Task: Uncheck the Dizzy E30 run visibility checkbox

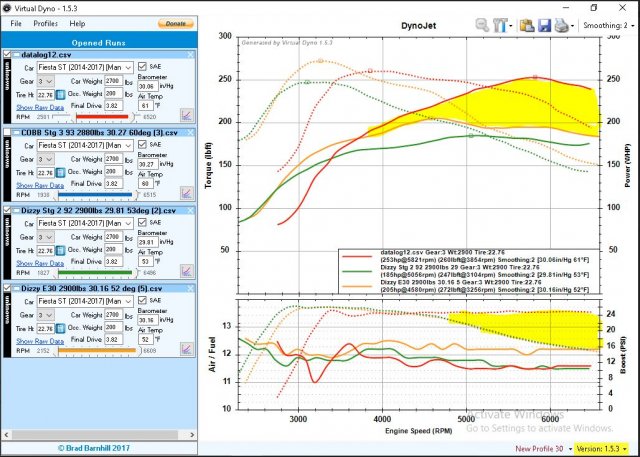Action: pos(7,288)
